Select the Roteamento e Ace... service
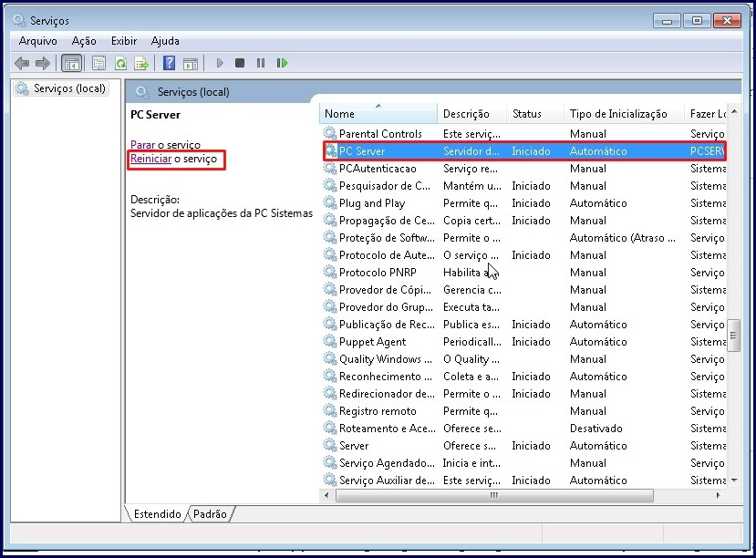This screenshot has width=756, height=558. click(523, 429)
